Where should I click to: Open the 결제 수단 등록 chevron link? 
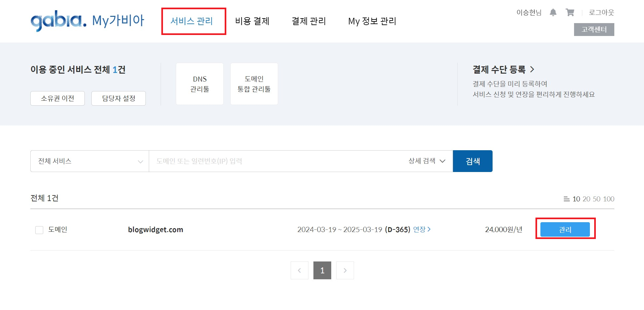coord(532,69)
